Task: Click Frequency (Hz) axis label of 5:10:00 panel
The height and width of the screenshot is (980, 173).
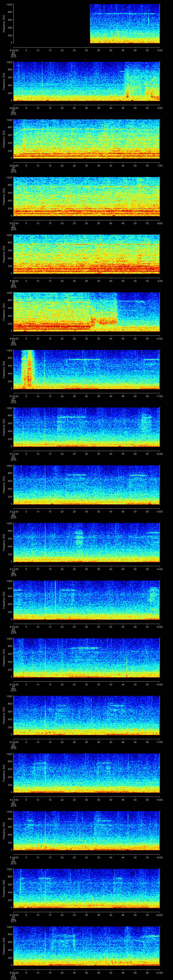Action: pyautogui.click(x=4, y=369)
